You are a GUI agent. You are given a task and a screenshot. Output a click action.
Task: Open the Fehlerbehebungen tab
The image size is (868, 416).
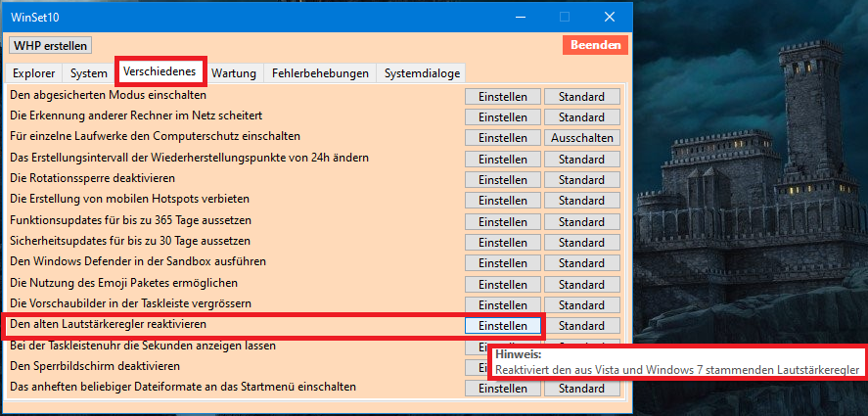coord(320,73)
